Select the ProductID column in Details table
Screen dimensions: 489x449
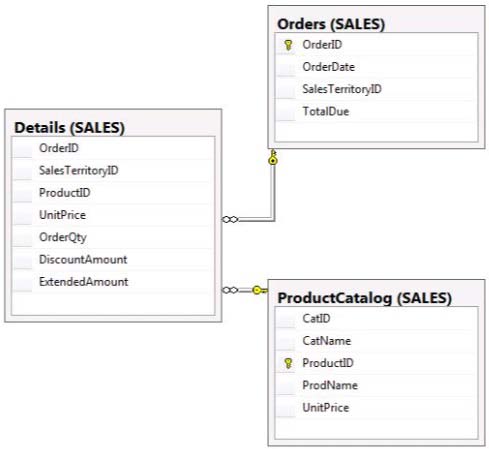point(113,193)
